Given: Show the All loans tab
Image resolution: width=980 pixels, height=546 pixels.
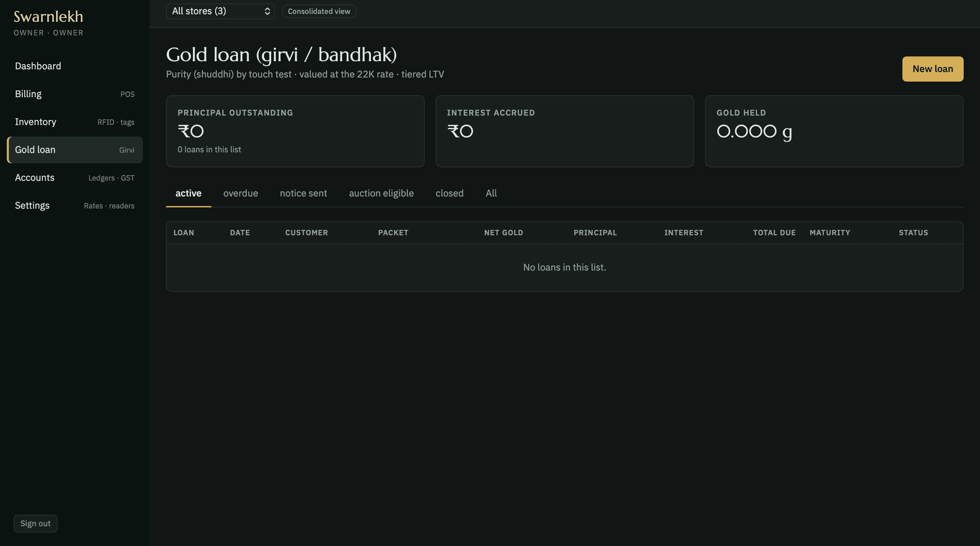Looking at the screenshot, I should [491, 193].
